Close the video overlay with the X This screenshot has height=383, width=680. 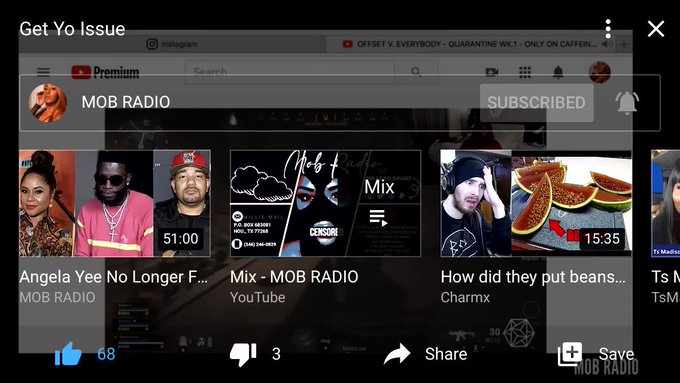655,29
